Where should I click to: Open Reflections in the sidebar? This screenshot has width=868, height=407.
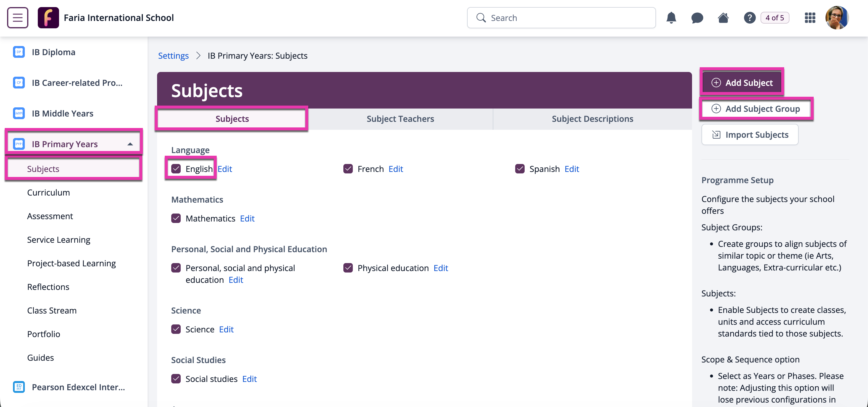[x=48, y=287]
